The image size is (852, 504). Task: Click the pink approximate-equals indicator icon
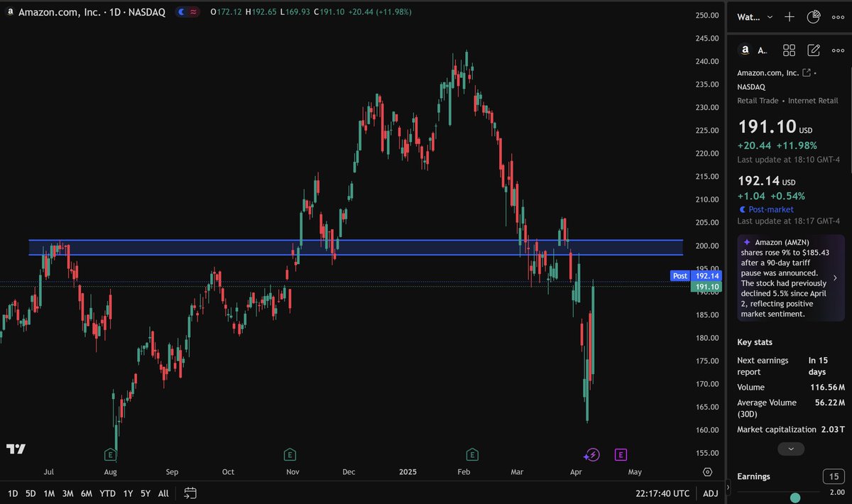194,12
